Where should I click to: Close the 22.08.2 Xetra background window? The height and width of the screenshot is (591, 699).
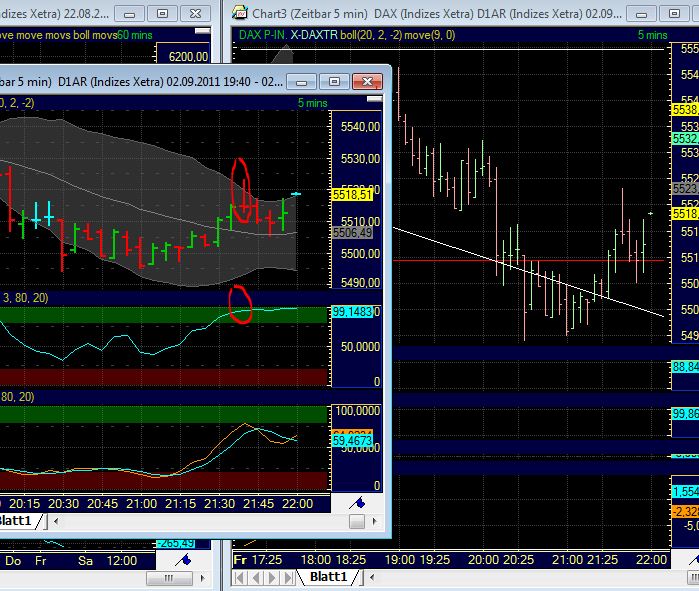pyautogui.click(x=195, y=14)
